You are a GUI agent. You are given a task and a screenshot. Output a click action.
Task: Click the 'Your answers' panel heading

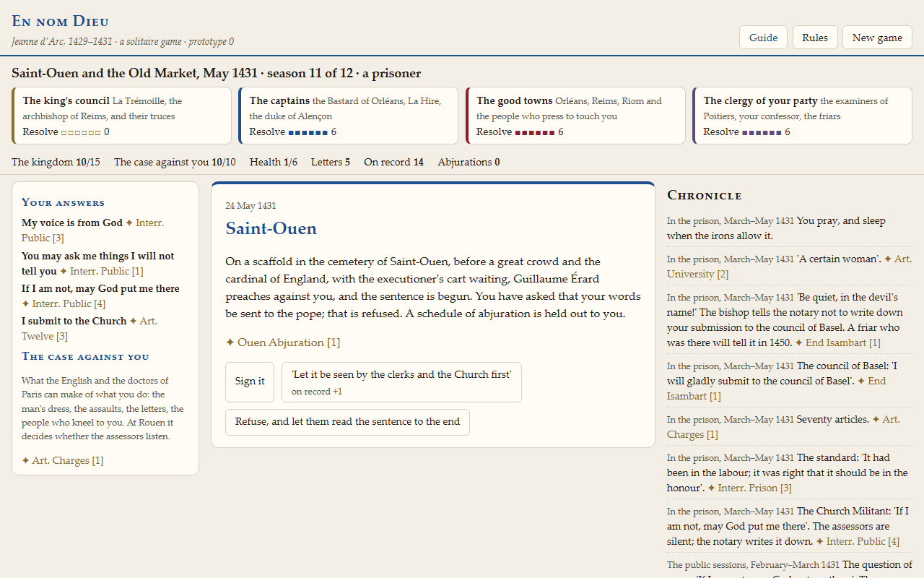(63, 202)
